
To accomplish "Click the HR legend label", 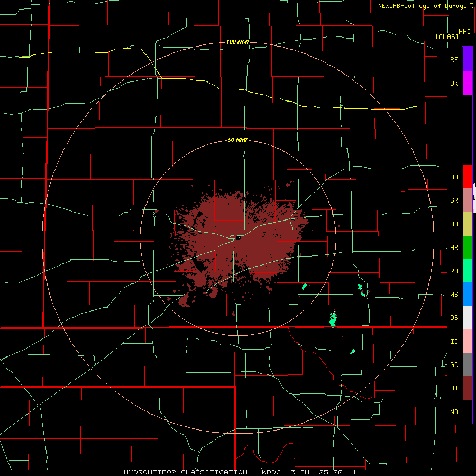I will pos(454,248).
